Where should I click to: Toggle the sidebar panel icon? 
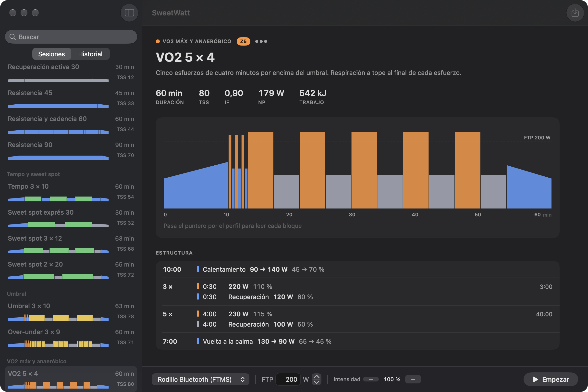click(129, 13)
